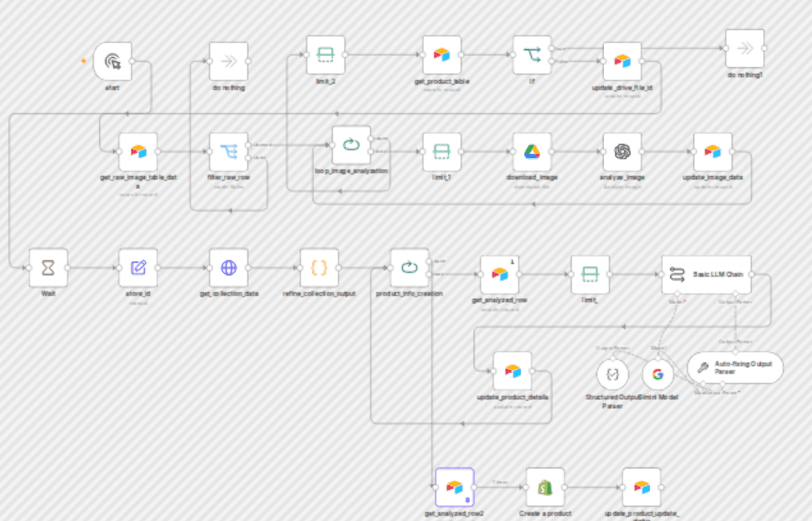Open the limit_ node
This screenshot has height=521, width=812.
tap(591, 275)
